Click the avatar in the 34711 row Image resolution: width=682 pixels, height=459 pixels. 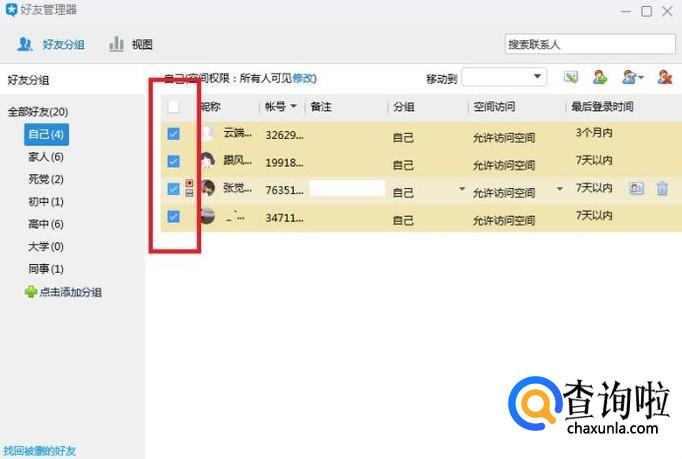pyautogui.click(x=207, y=216)
